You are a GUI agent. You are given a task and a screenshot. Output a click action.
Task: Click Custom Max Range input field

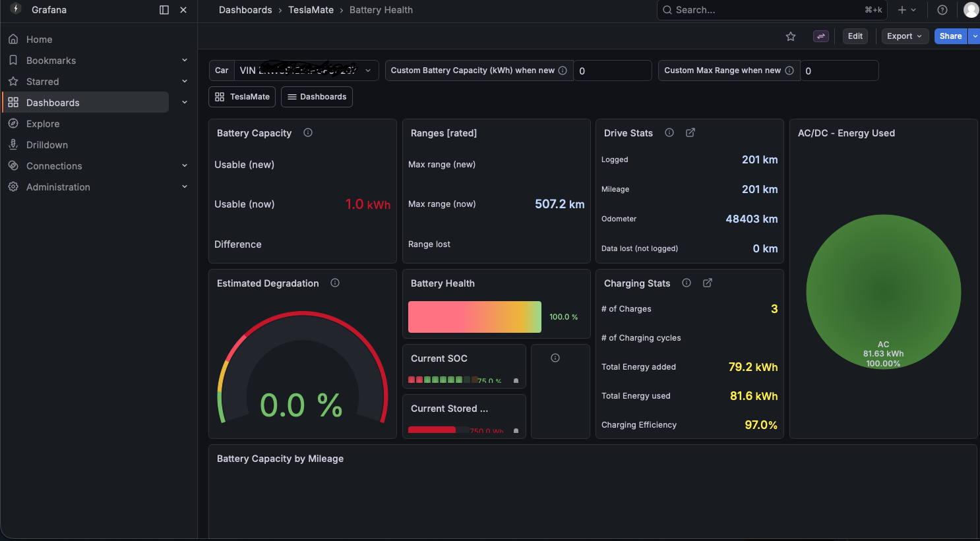[x=839, y=71]
